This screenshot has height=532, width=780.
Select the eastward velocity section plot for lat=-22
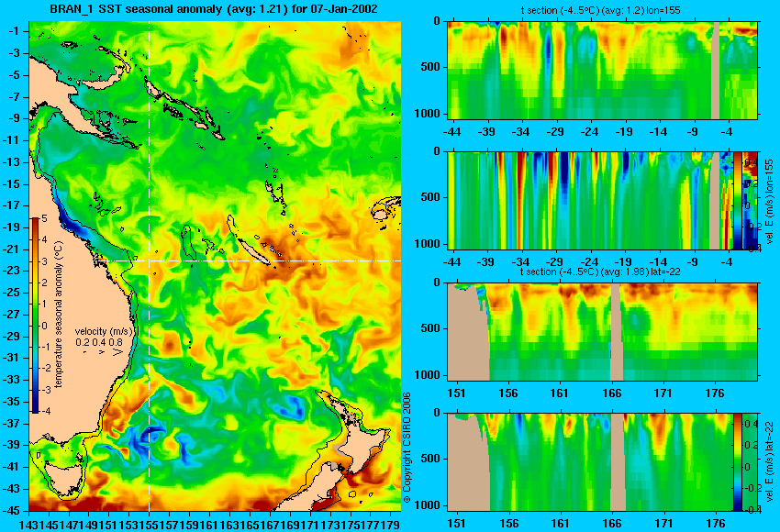coord(590,462)
